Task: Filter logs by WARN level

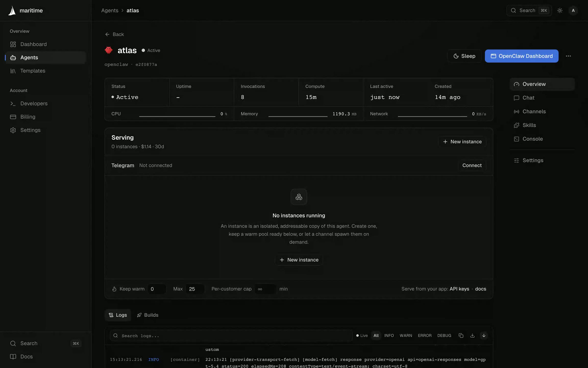Action: click(406, 336)
